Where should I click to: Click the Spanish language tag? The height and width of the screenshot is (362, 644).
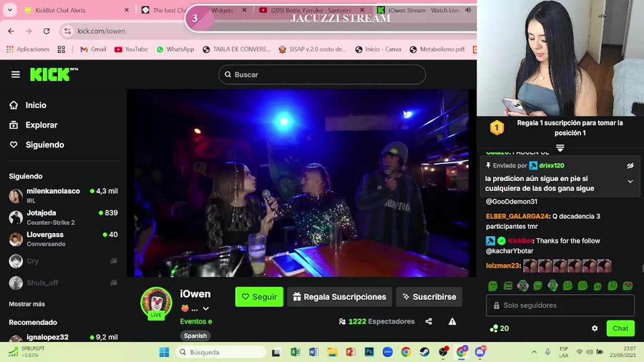tap(195, 336)
